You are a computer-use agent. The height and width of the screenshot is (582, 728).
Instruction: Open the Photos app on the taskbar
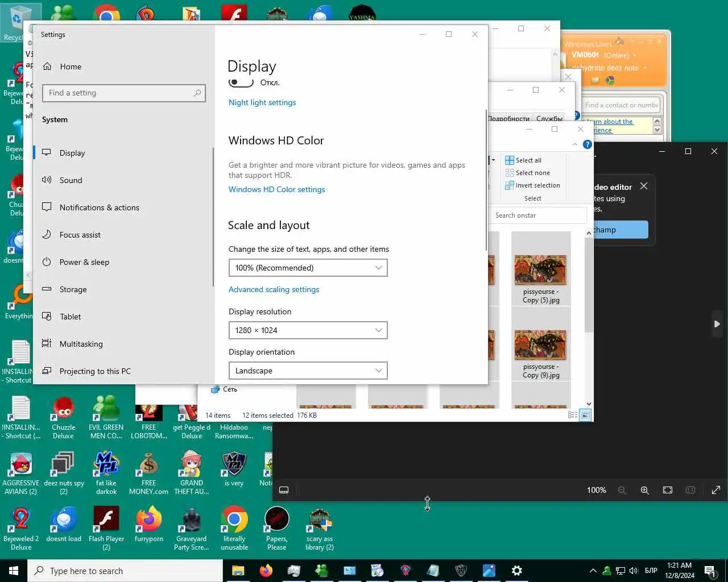(x=489, y=571)
